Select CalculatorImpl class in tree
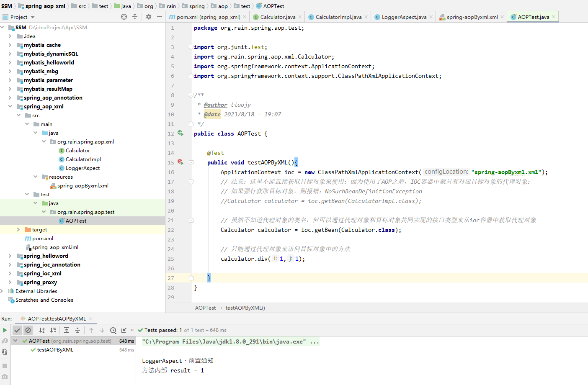This screenshot has height=385, width=588. point(83,159)
